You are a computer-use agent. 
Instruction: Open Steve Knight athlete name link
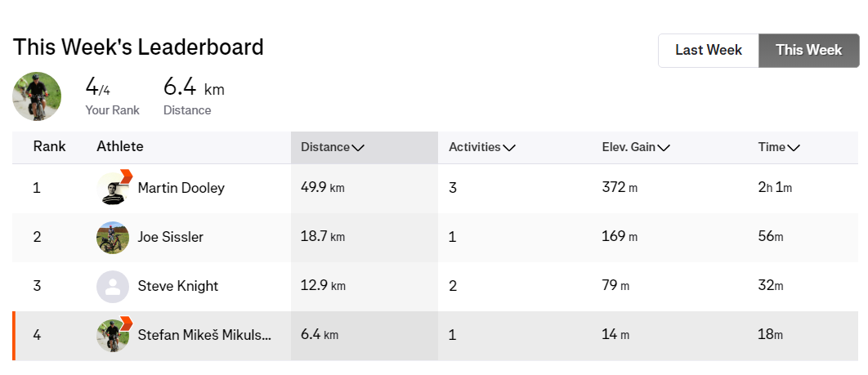click(x=177, y=287)
